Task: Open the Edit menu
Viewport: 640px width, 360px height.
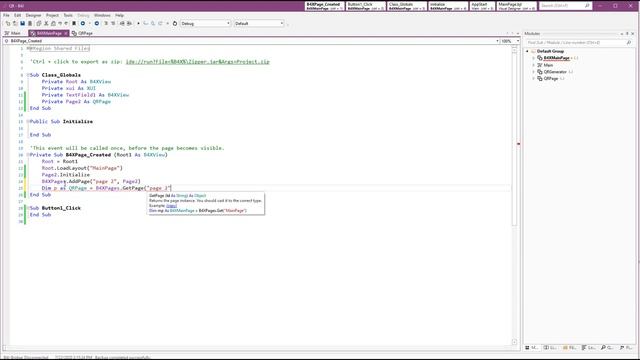Action: coord(18,16)
